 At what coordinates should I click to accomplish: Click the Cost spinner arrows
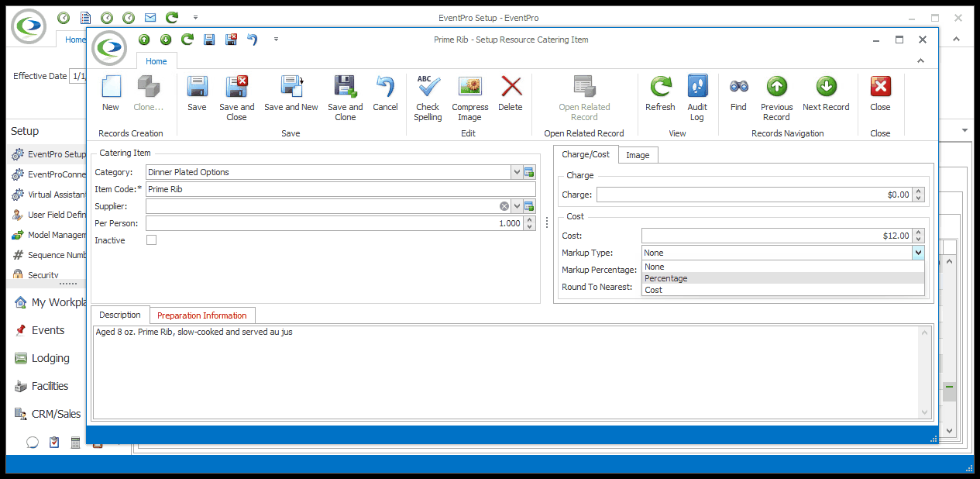[x=919, y=236]
